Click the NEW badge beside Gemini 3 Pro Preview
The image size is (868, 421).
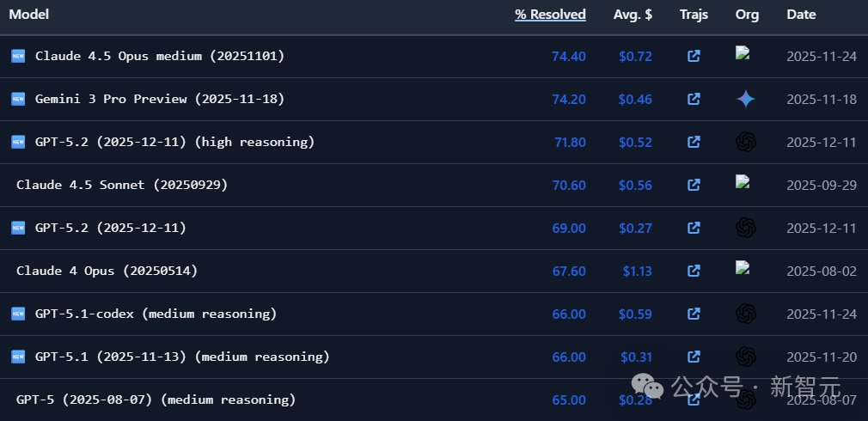[x=18, y=99]
